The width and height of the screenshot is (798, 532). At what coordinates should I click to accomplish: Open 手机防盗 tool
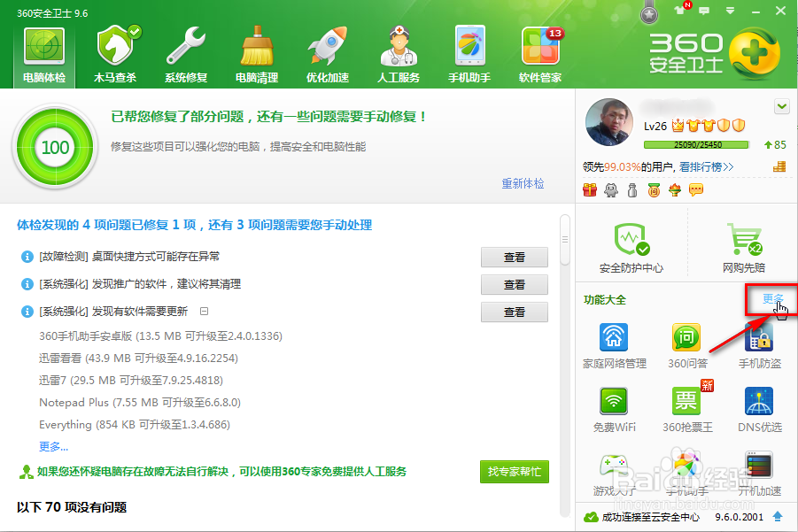click(759, 346)
